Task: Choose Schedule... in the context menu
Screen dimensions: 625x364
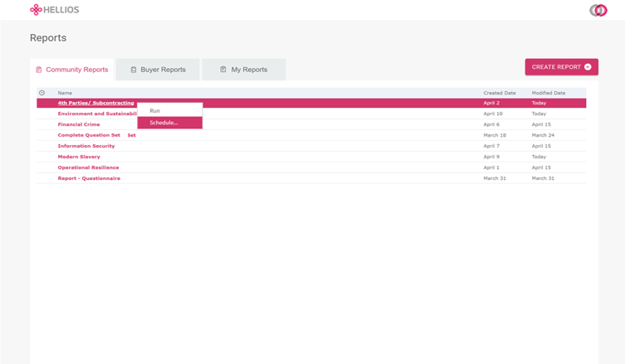Action: (164, 123)
